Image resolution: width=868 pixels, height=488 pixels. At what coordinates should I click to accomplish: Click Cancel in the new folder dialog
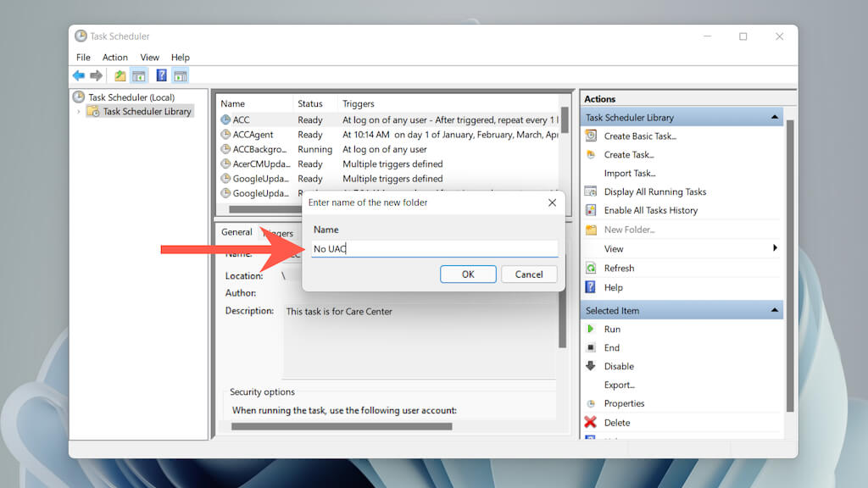[529, 274]
